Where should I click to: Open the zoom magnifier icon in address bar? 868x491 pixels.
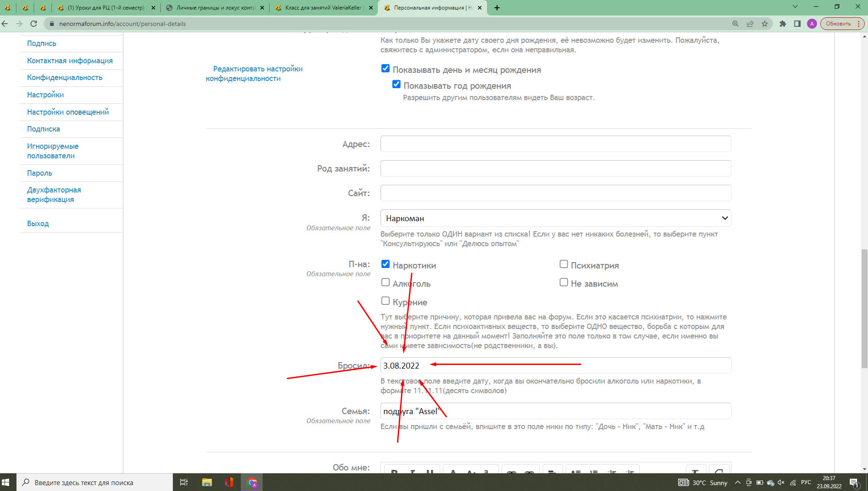pyautogui.click(x=736, y=24)
